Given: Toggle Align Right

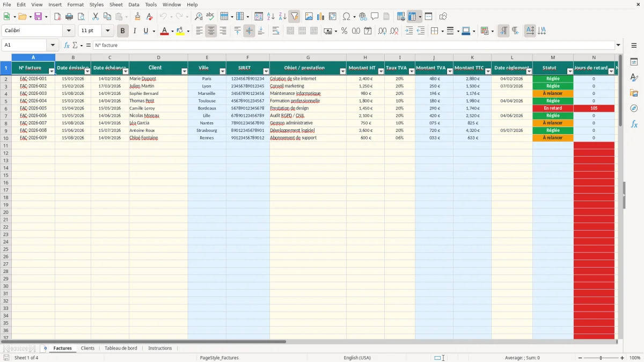Looking at the screenshot, I should (223, 31).
